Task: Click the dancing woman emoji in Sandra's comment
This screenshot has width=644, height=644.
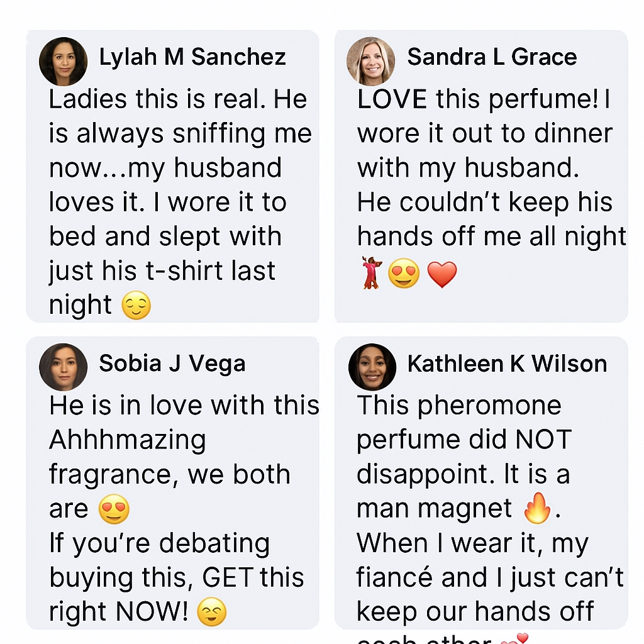Action: [372, 273]
